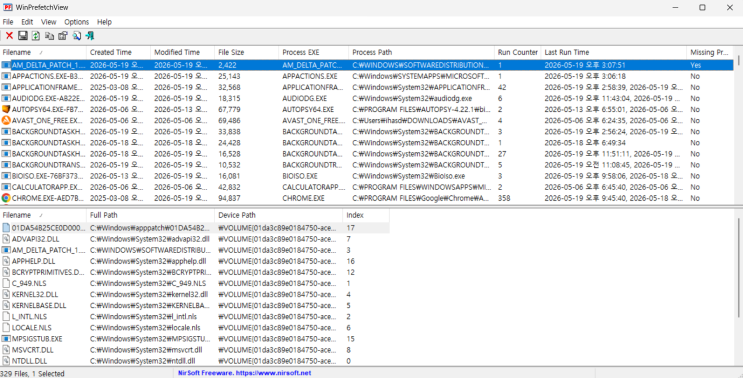Click the exe icon beside MPSIGSTUB.EXE
Image resolution: width=743 pixels, height=378 pixels.
point(6,339)
